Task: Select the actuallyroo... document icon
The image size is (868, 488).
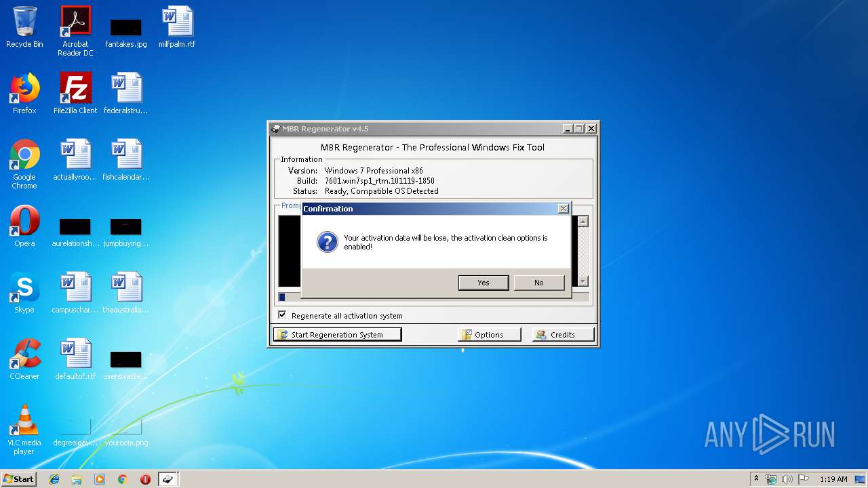Action: tap(75, 160)
